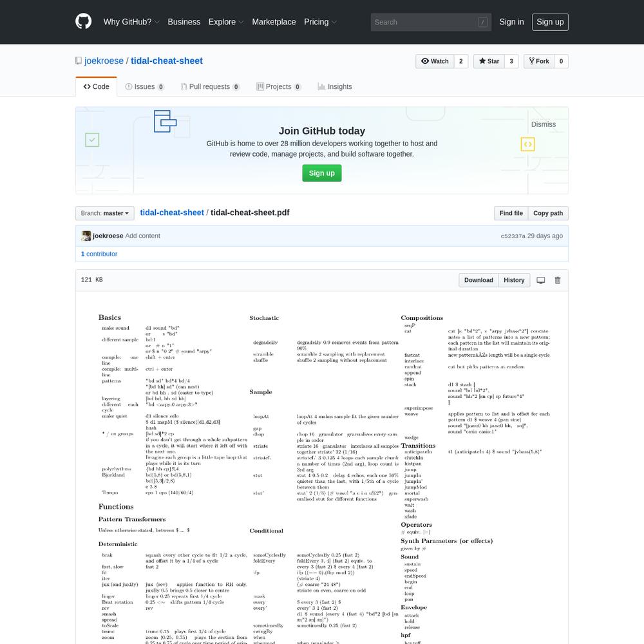Screen dimensions: 644x644
Task: Go to Marketplace
Action: (274, 22)
